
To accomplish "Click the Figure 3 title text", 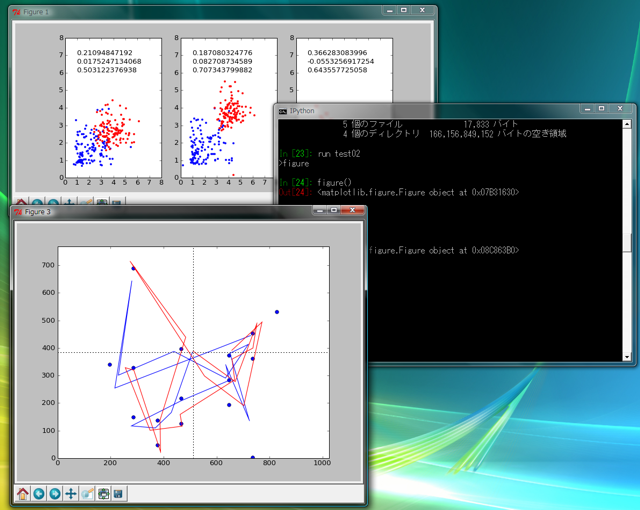I will [x=38, y=212].
